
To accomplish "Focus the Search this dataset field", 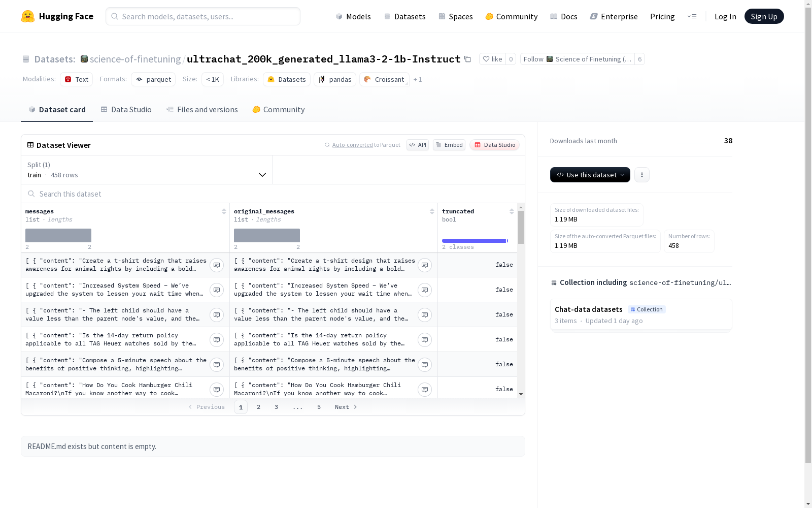I will point(273,194).
